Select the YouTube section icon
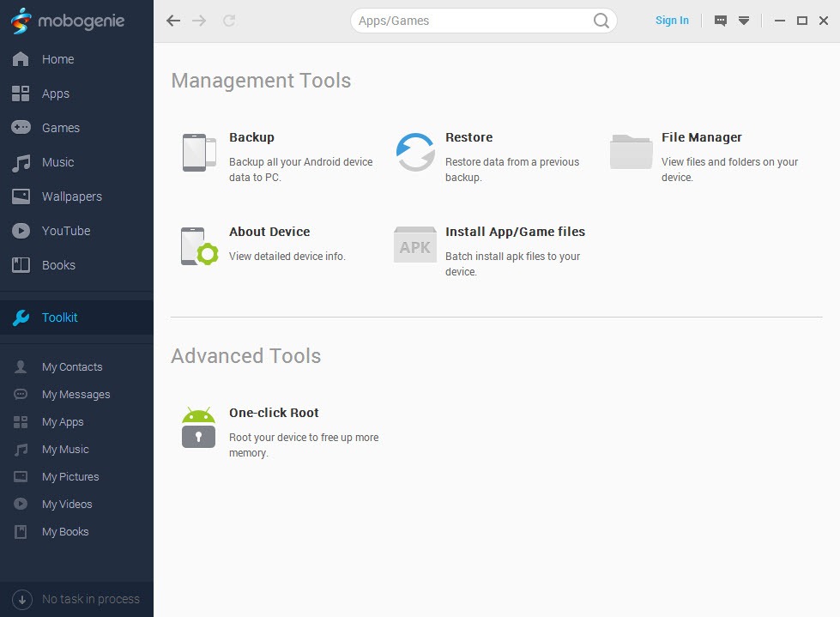The image size is (840, 617). tap(20, 231)
